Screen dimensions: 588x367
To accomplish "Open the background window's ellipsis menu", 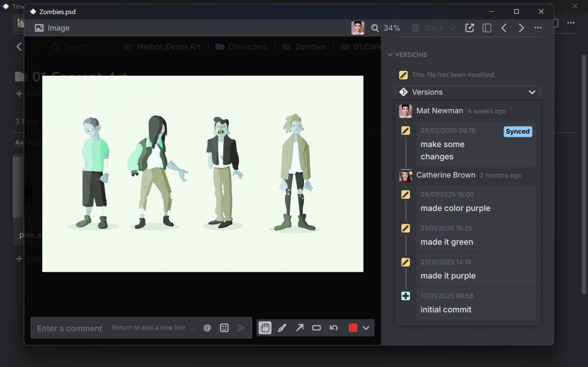I will tap(571, 23).
